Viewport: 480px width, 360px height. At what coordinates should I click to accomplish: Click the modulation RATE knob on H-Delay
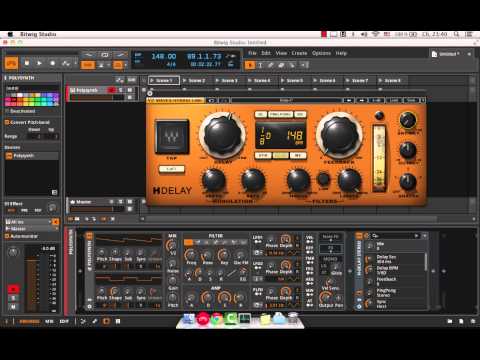click(253, 180)
